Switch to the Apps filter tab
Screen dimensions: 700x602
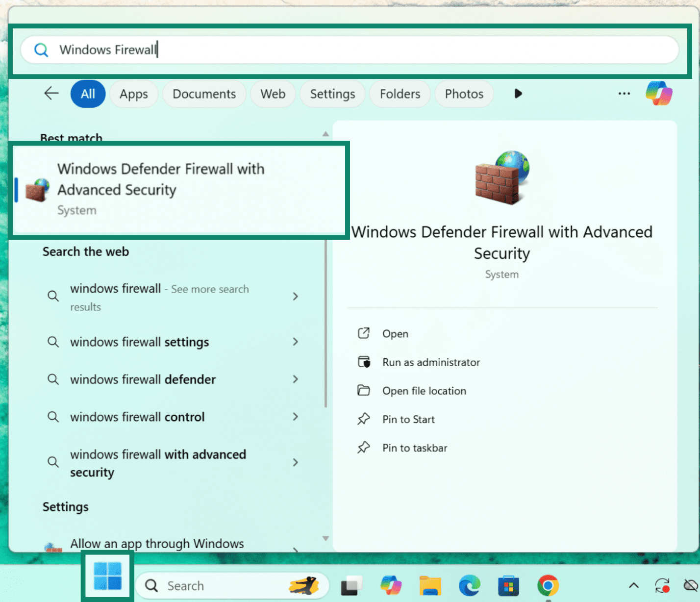[134, 94]
